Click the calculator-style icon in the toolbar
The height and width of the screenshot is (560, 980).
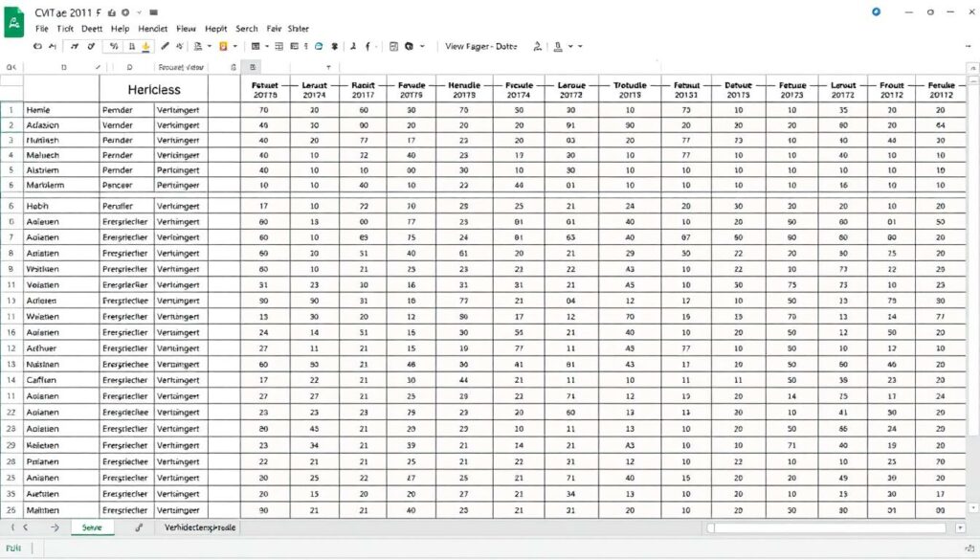click(x=393, y=46)
